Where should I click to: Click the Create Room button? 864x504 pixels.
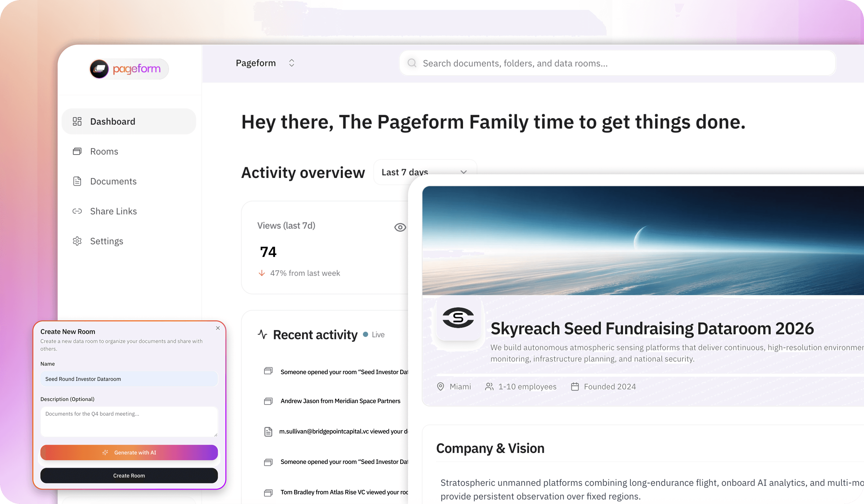tap(129, 476)
